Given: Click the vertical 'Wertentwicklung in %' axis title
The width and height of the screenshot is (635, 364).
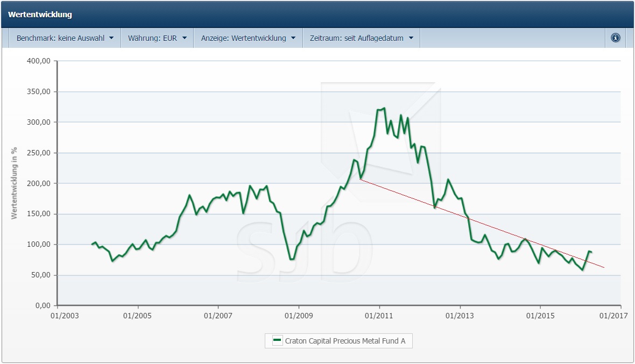Looking at the screenshot, I should (x=15, y=183).
